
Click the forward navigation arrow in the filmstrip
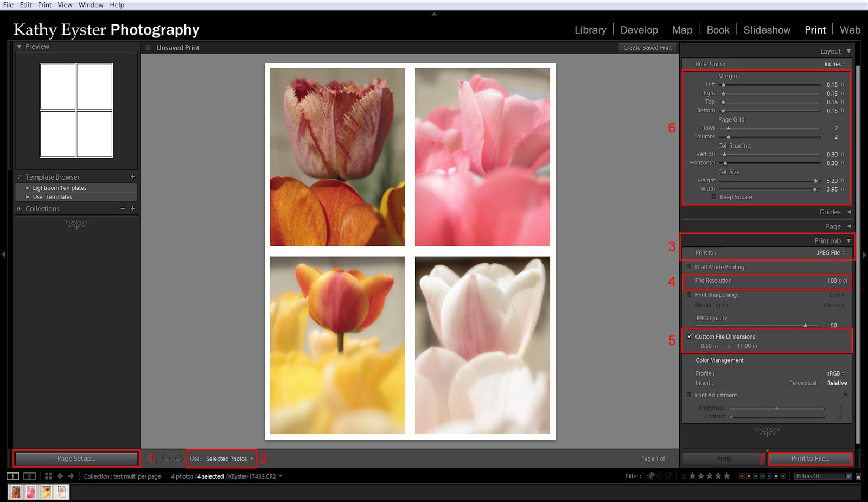[x=71, y=476]
